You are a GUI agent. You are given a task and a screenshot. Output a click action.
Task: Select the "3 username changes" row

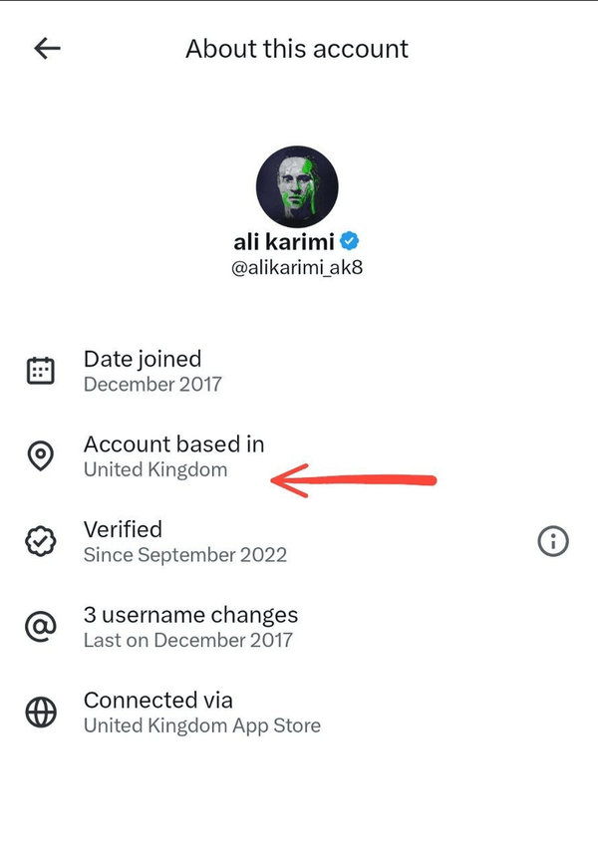(190, 615)
